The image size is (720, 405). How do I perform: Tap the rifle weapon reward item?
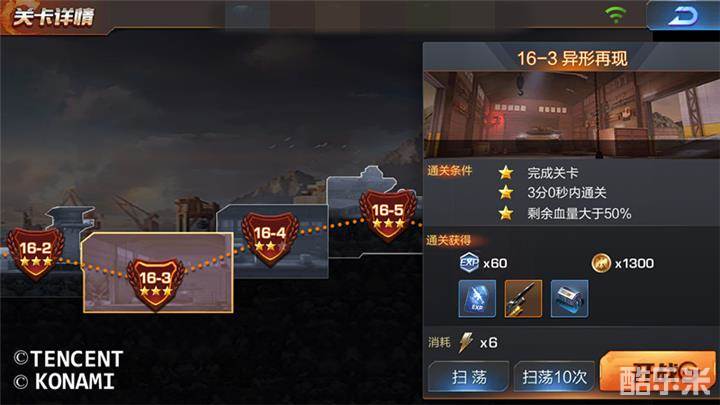(523, 299)
